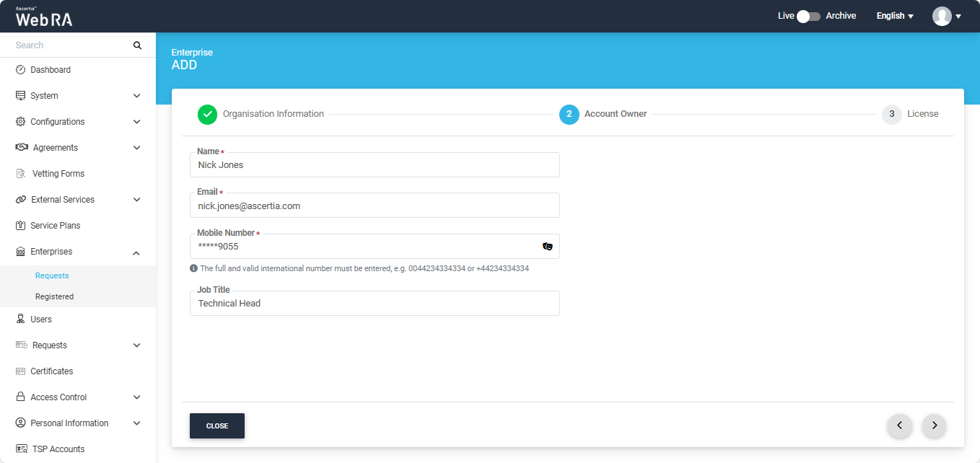This screenshot has height=463, width=980.
Task: Click the green Organisation Information checkmark
Action: coord(207,115)
